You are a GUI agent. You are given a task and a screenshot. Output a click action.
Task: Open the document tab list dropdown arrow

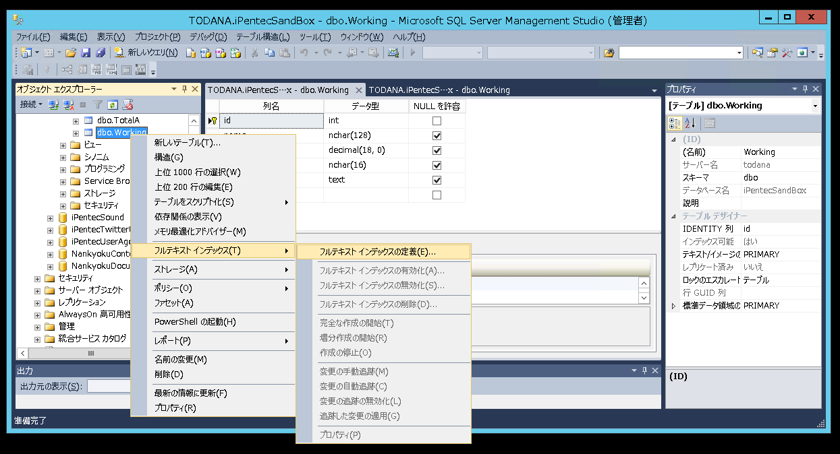click(654, 90)
